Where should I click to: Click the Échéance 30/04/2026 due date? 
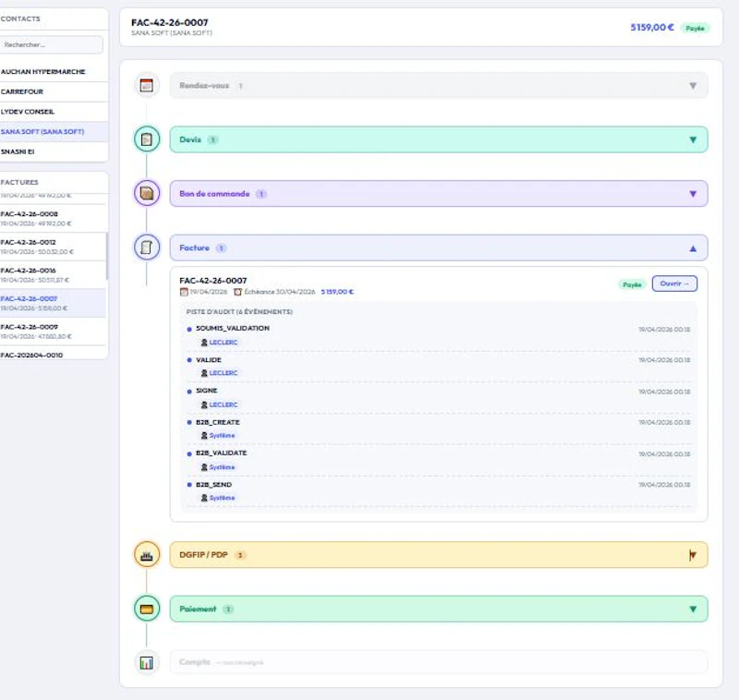click(x=280, y=292)
